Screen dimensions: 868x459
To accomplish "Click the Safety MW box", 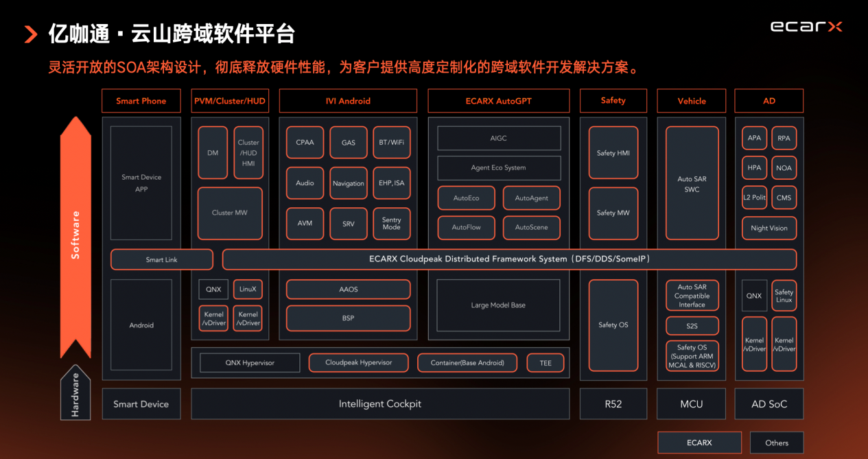I will 613,213.
